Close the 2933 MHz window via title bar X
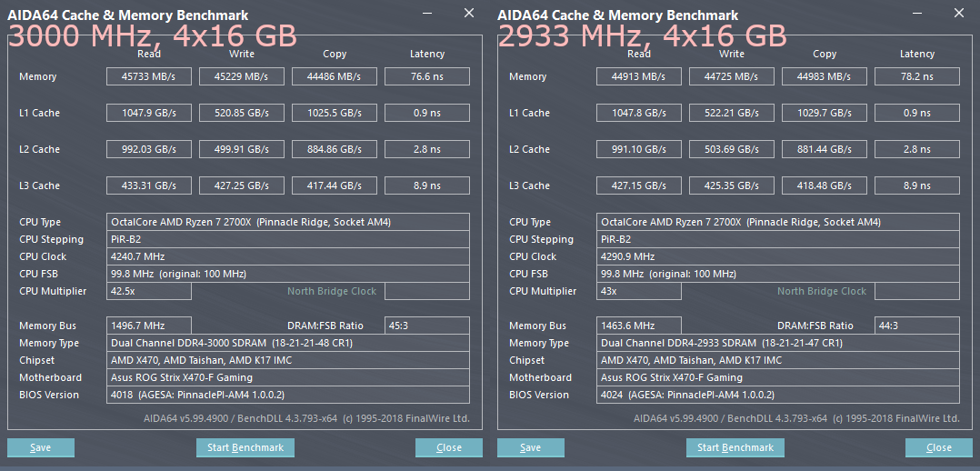980x471 pixels. click(x=959, y=13)
